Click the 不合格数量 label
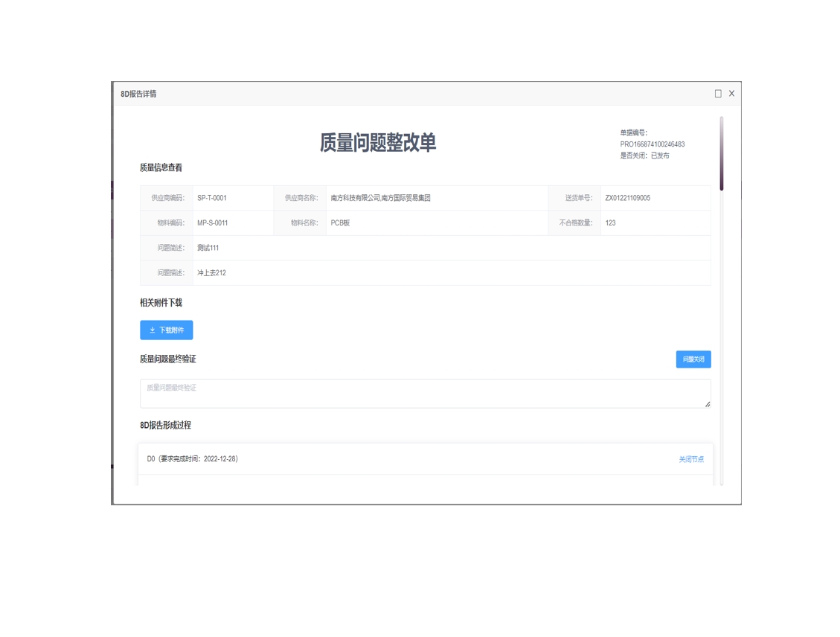840x637 pixels. 576,223
